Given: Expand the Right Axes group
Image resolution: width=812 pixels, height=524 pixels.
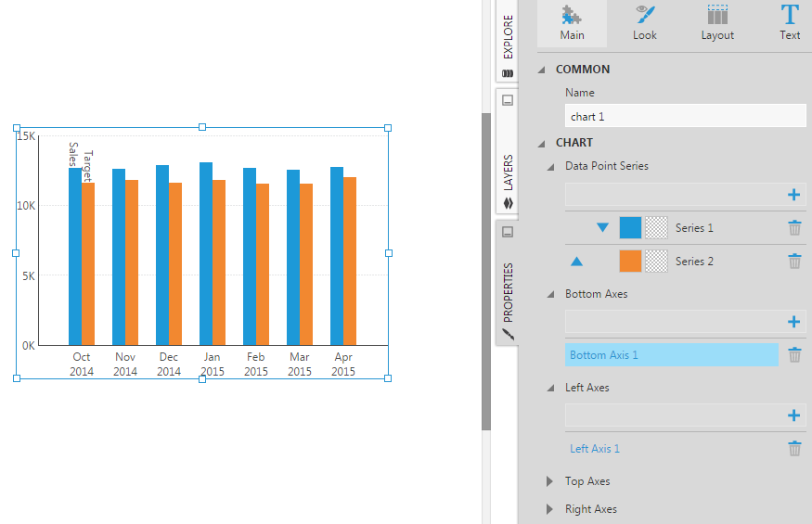Looking at the screenshot, I should 550,509.
